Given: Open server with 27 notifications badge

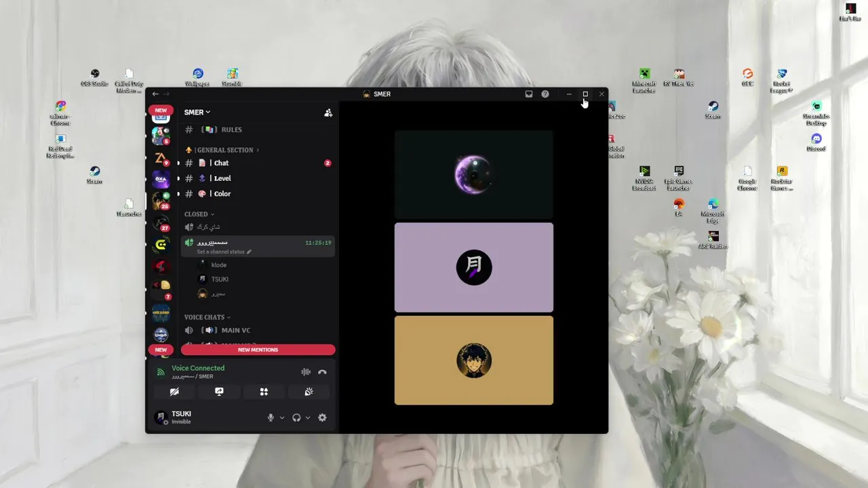Looking at the screenshot, I should [x=161, y=223].
